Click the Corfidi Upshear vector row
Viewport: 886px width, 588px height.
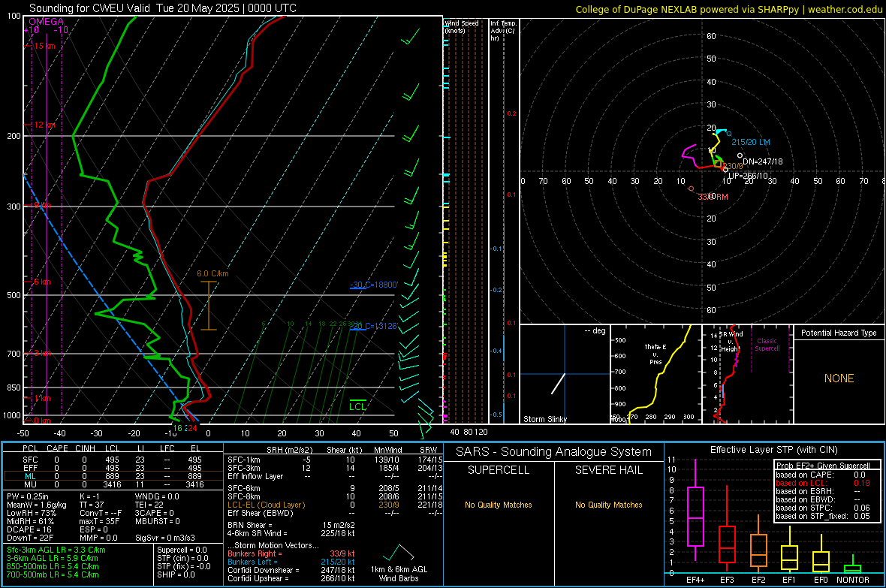(x=291, y=578)
